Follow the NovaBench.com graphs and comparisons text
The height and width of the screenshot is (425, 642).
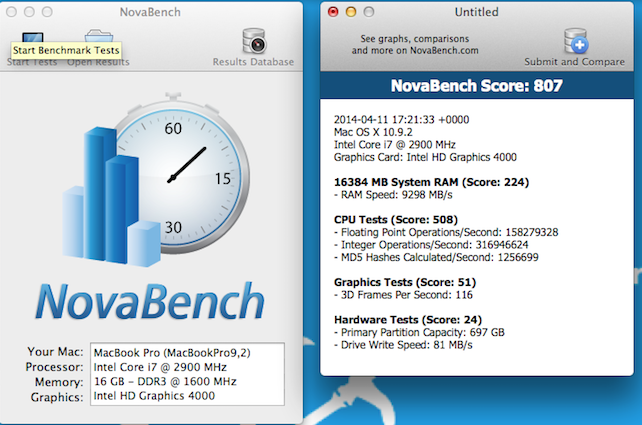coord(419,44)
